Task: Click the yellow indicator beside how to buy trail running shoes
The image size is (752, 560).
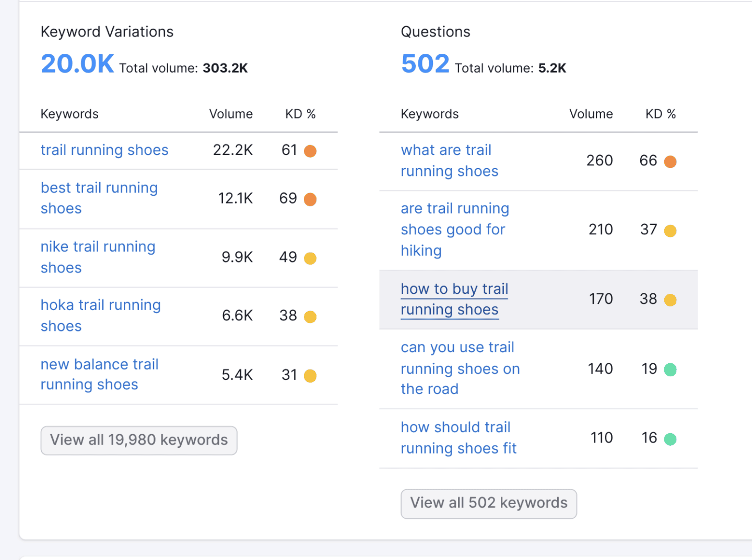Action: tap(671, 300)
